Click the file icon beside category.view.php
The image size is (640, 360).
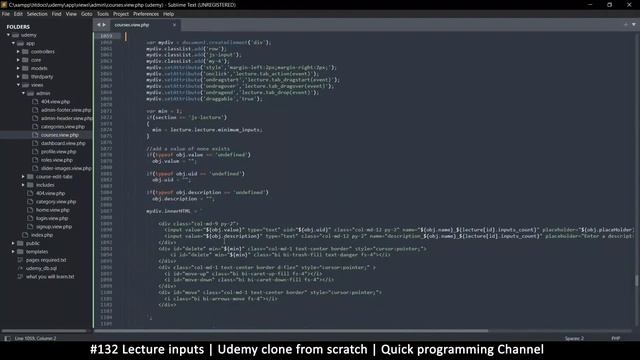coord(30,202)
